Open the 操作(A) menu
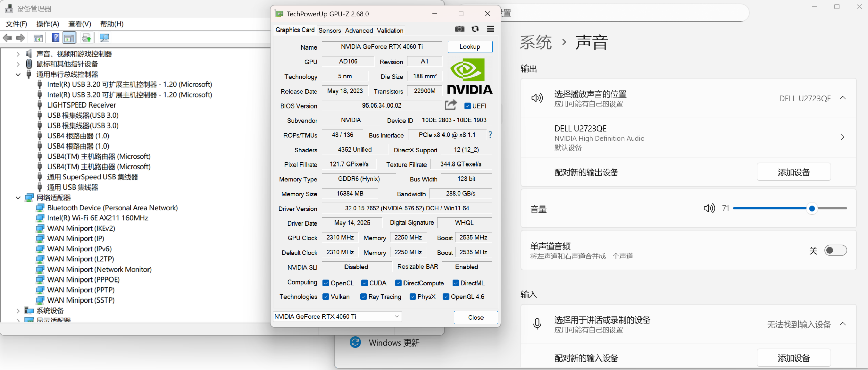 click(47, 24)
